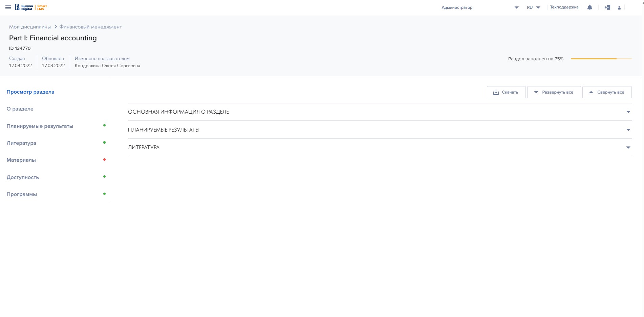Image resolution: width=644 pixels, height=317 pixels.
Task: Expand the Основная информация о разделе section
Action: tap(379, 112)
